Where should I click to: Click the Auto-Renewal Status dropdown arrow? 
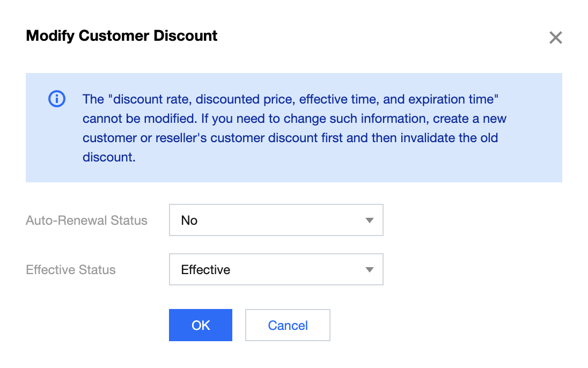(369, 220)
